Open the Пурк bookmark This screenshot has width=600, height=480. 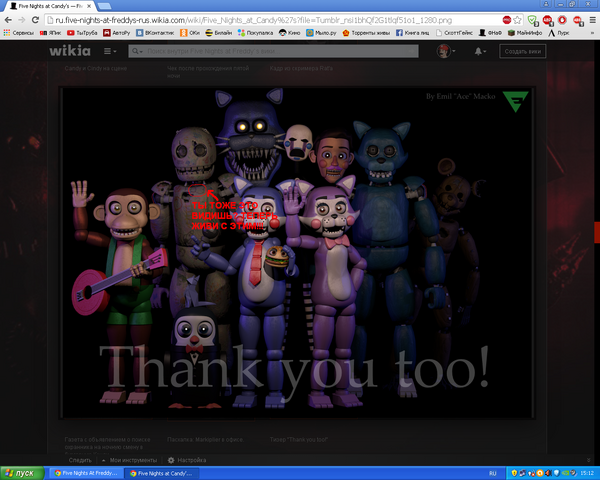[x=559, y=33]
